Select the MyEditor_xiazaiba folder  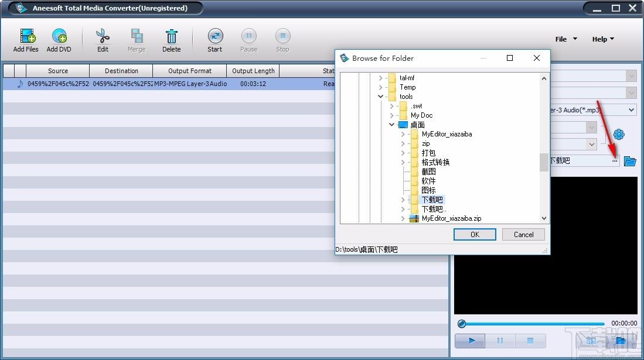click(447, 134)
